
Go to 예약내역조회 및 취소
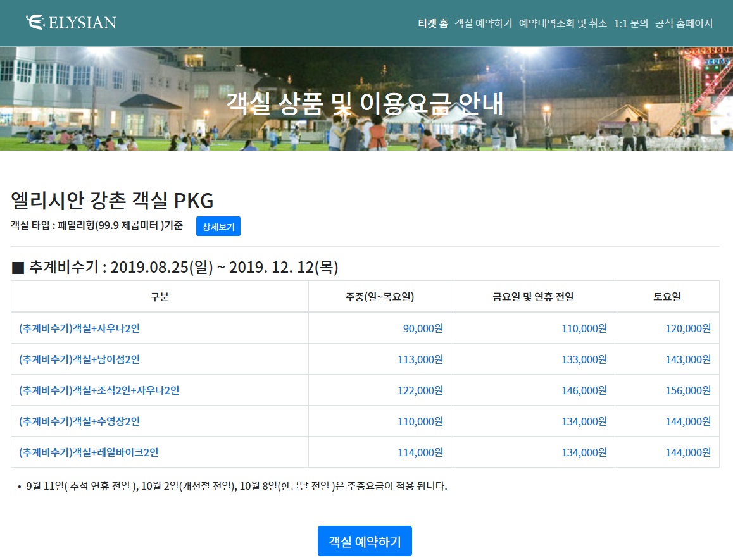(563, 23)
